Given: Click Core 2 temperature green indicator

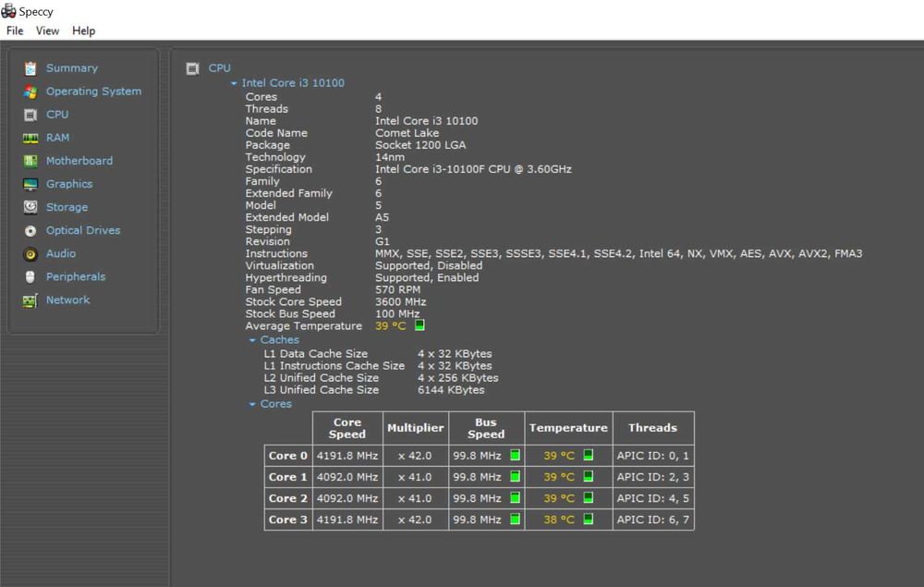Looking at the screenshot, I should tap(588, 497).
